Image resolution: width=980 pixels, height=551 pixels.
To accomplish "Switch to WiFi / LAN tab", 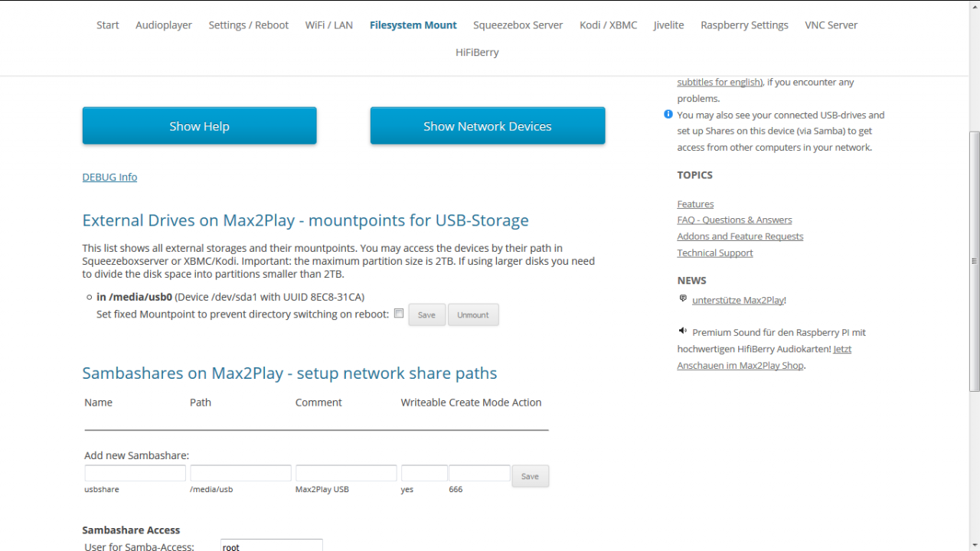I will [x=329, y=25].
